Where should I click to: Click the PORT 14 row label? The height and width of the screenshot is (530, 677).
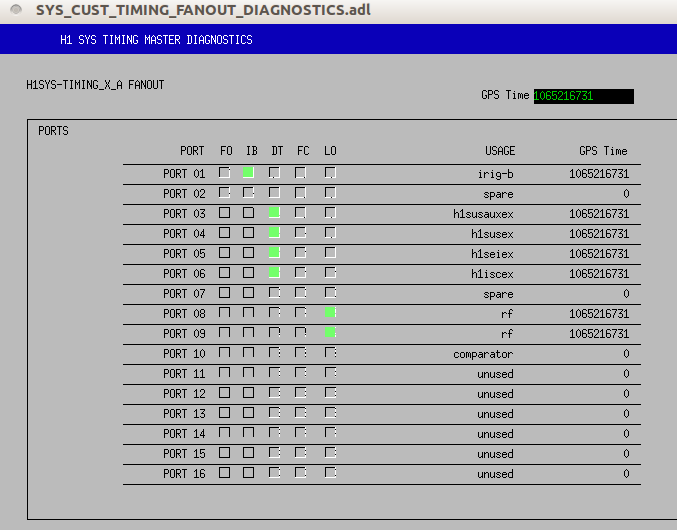coord(184,434)
